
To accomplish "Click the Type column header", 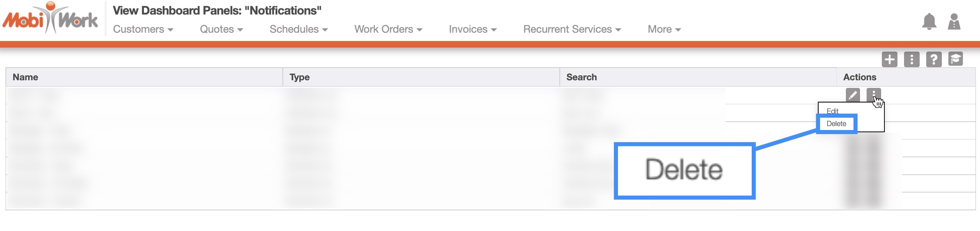I will 300,77.
